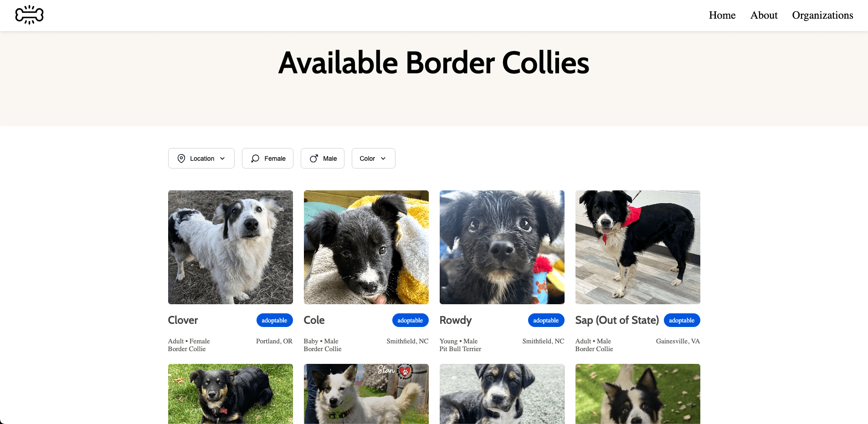Navigate to Organizations

(822, 15)
